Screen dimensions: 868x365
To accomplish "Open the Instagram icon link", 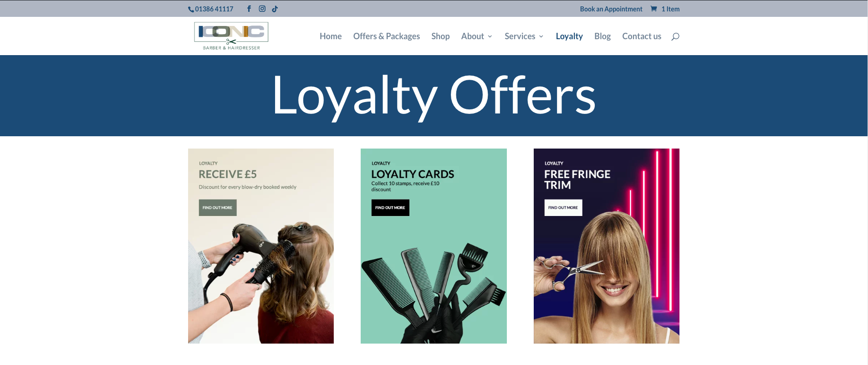I will (x=262, y=9).
